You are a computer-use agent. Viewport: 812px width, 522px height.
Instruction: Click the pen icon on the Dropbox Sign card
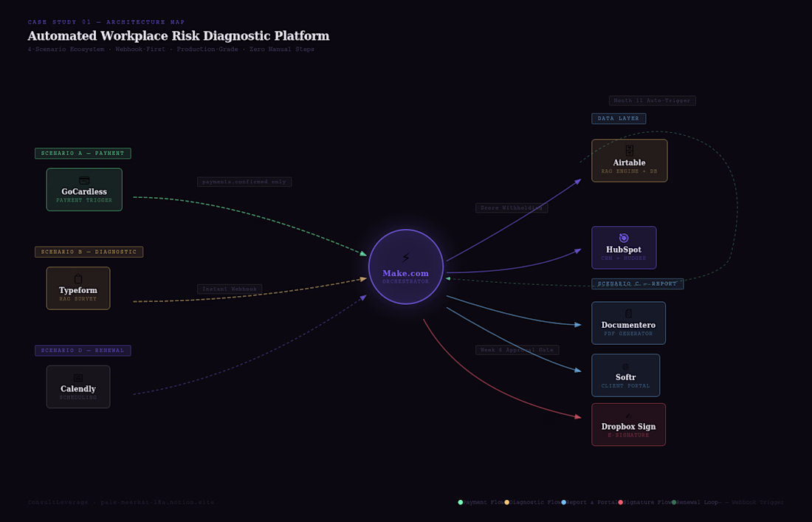[x=628, y=416]
